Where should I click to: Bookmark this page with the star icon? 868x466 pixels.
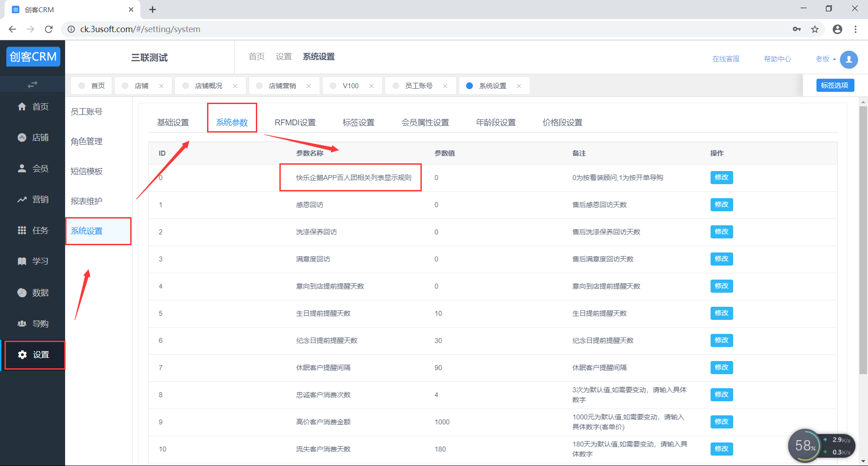click(815, 29)
